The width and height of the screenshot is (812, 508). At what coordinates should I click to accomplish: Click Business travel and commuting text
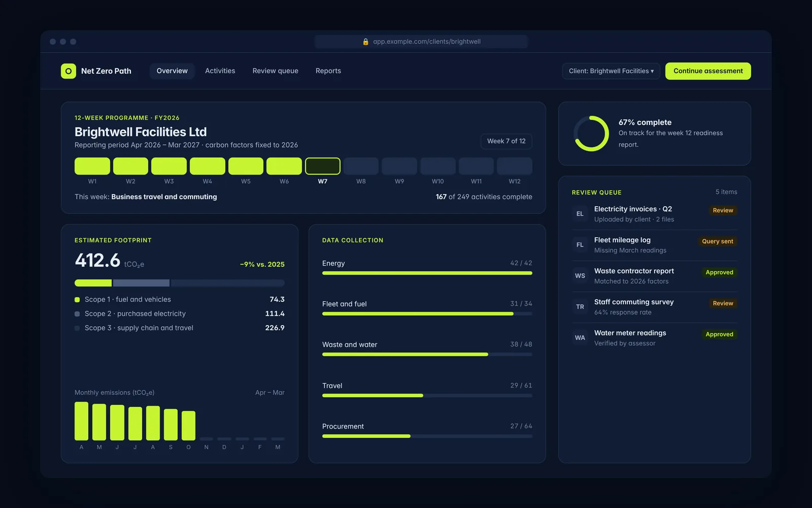pos(164,197)
